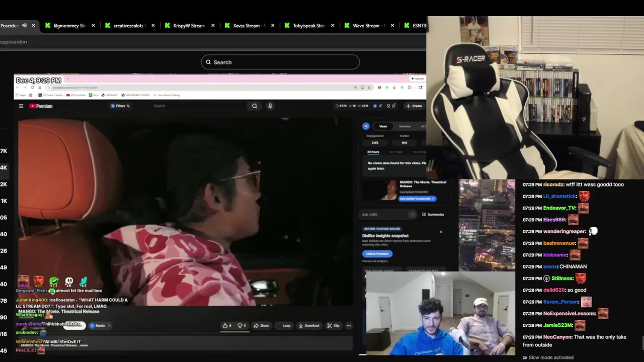Image resolution: width=644 pixels, height=362 pixels.
Task: Click the shared browser's reload icon
Action: click(32, 87)
